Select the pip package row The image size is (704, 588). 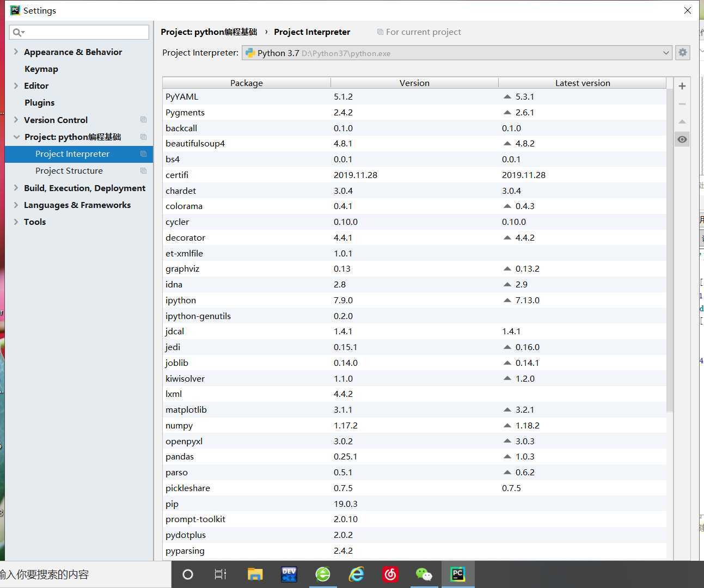tap(414, 504)
